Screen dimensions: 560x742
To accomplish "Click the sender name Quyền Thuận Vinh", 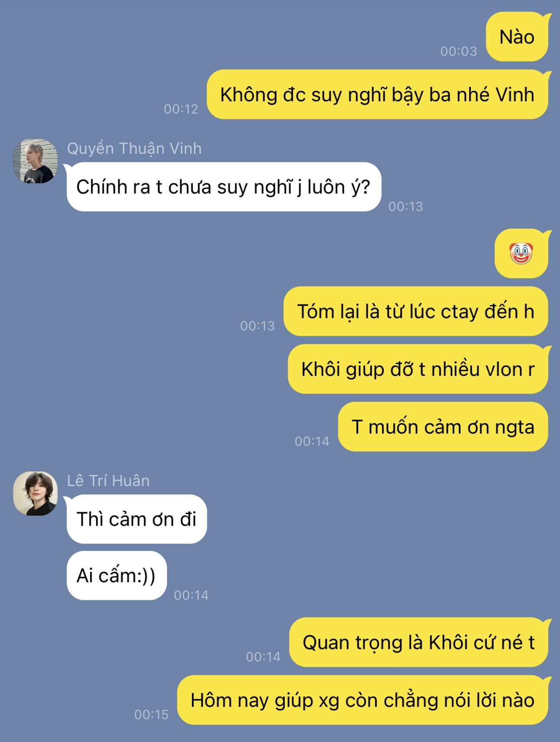I will coord(134,149).
